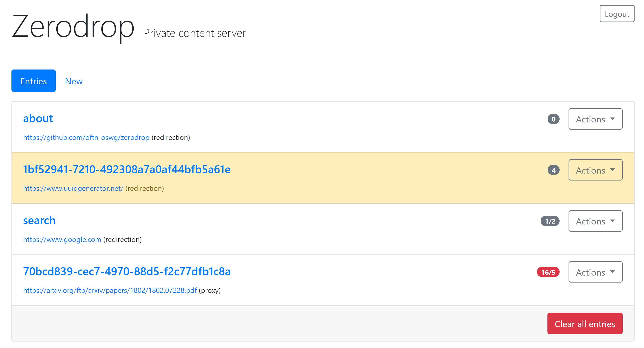Select the Entries tab
The image size is (644, 348).
(x=33, y=81)
